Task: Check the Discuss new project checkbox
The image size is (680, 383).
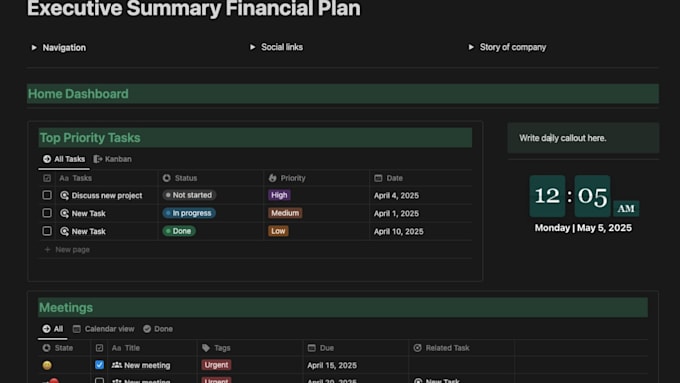Action: pyautogui.click(x=47, y=195)
